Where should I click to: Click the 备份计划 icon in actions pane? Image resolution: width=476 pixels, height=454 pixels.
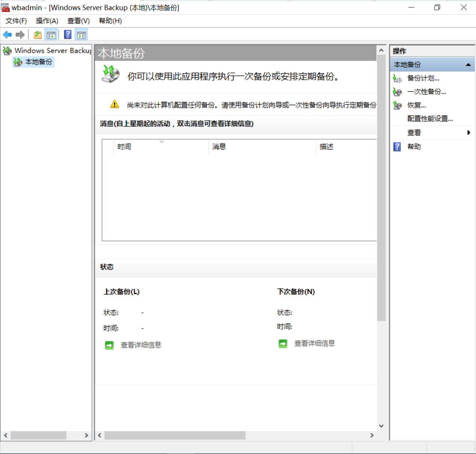(x=397, y=78)
